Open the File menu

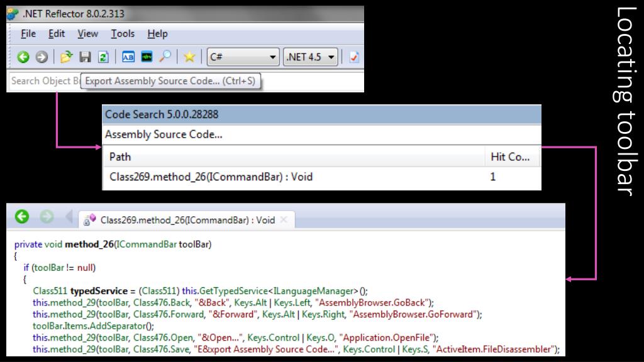[x=28, y=34]
